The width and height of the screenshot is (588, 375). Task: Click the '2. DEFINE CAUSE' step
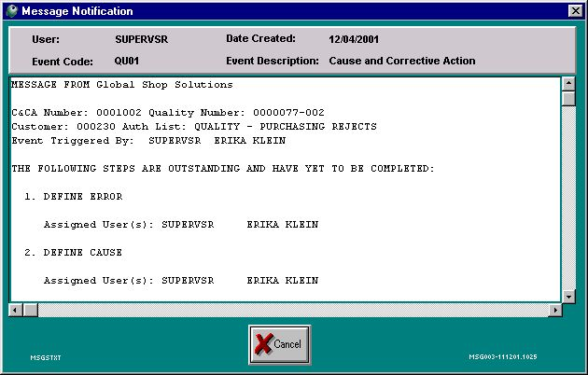point(74,253)
